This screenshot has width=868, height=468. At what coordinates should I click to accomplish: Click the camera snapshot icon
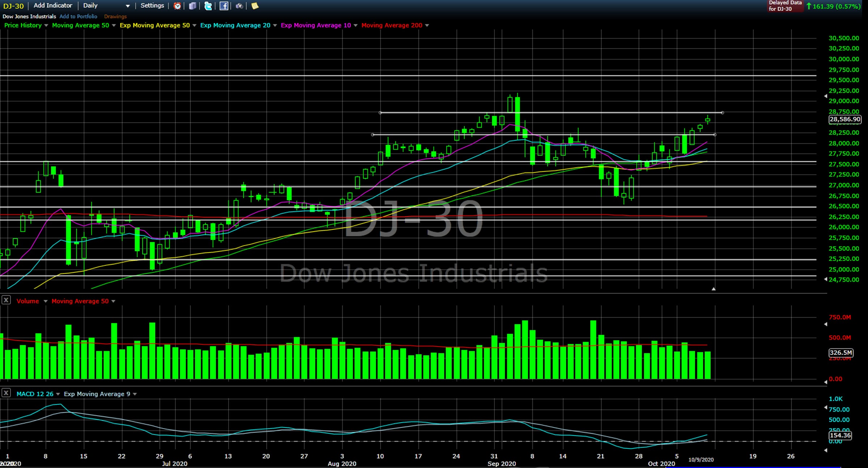(239, 6)
